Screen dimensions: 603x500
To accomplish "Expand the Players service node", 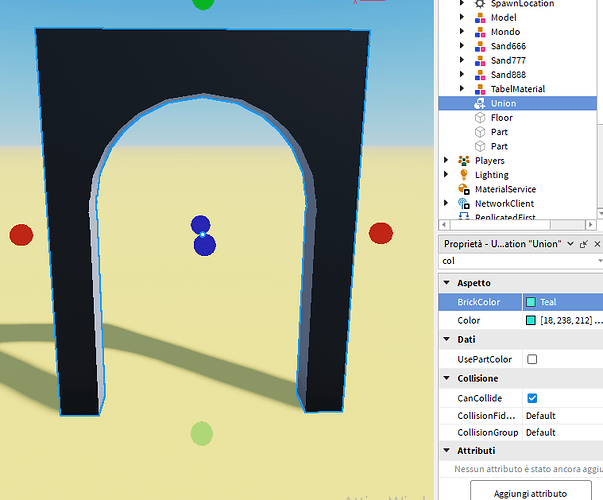I will tap(446, 160).
